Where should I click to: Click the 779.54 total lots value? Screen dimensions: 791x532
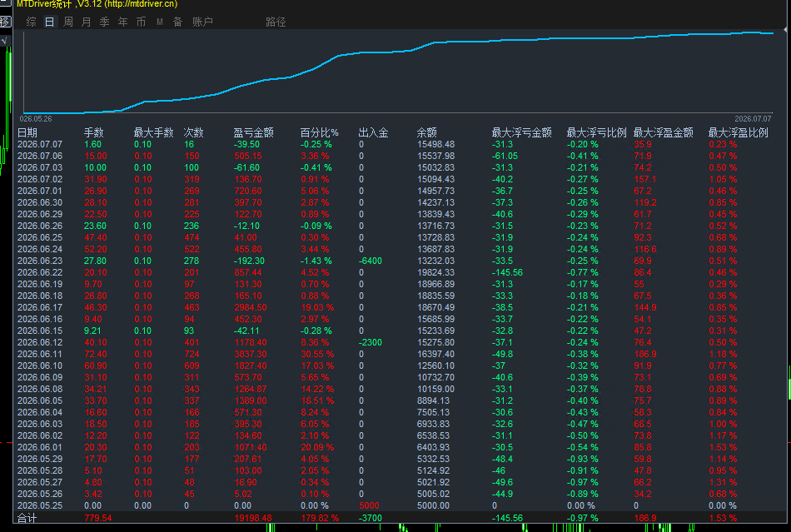coord(98,518)
